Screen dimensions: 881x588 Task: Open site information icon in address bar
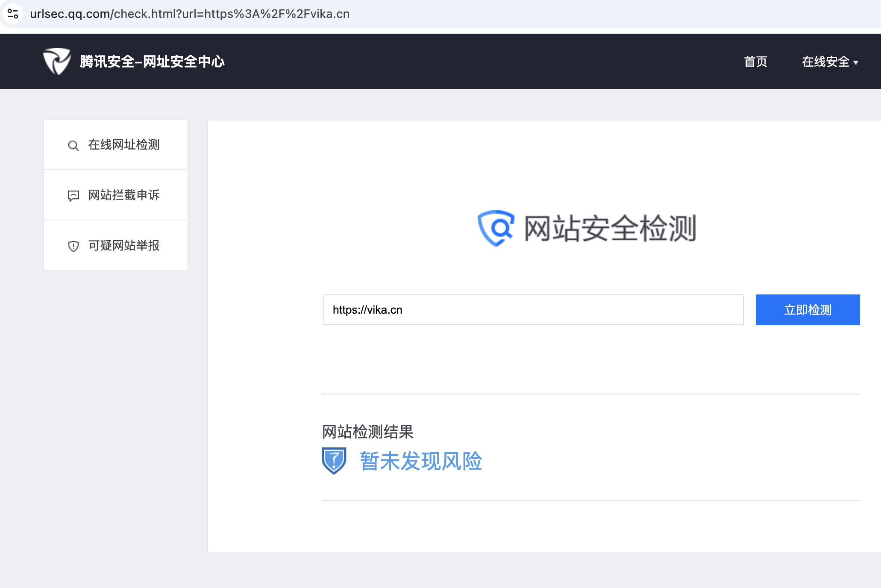(x=13, y=14)
